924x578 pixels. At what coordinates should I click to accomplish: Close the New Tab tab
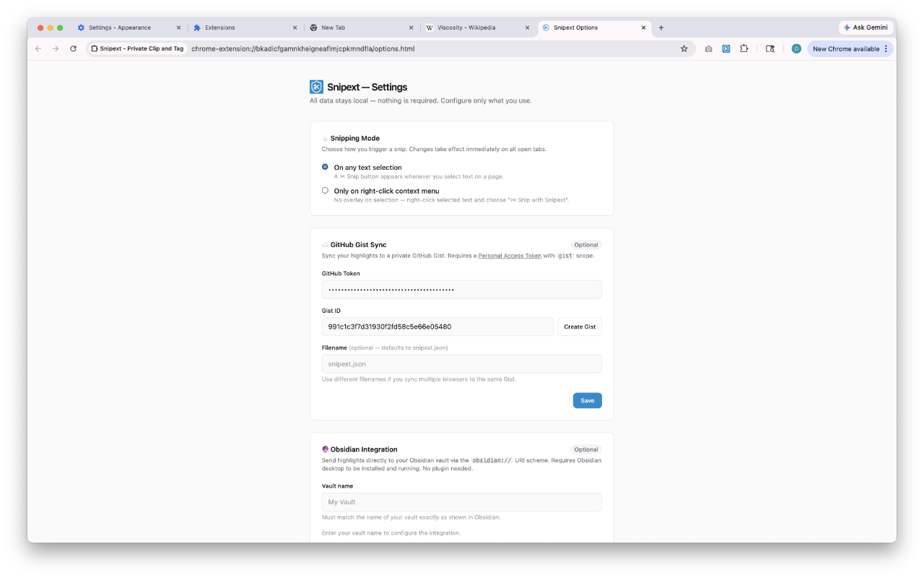point(411,27)
